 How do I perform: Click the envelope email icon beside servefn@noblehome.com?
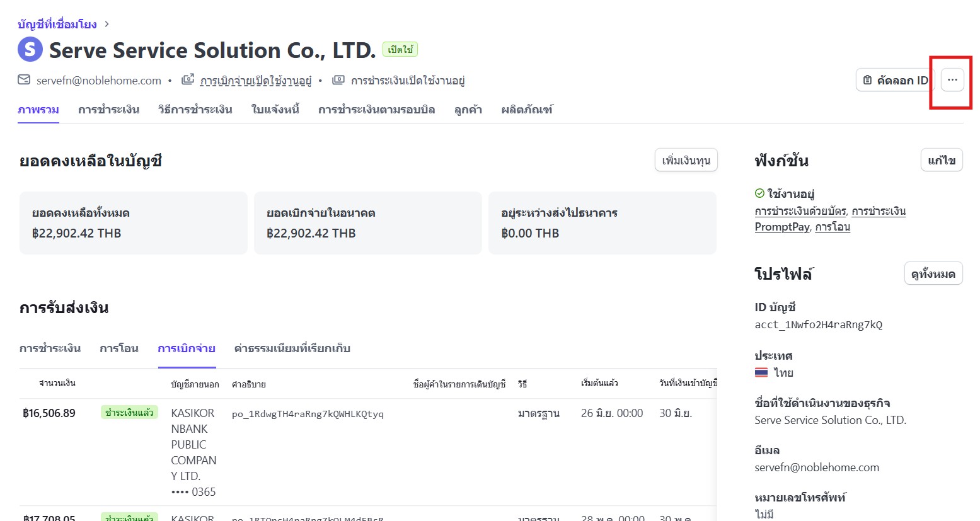click(x=24, y=80)
